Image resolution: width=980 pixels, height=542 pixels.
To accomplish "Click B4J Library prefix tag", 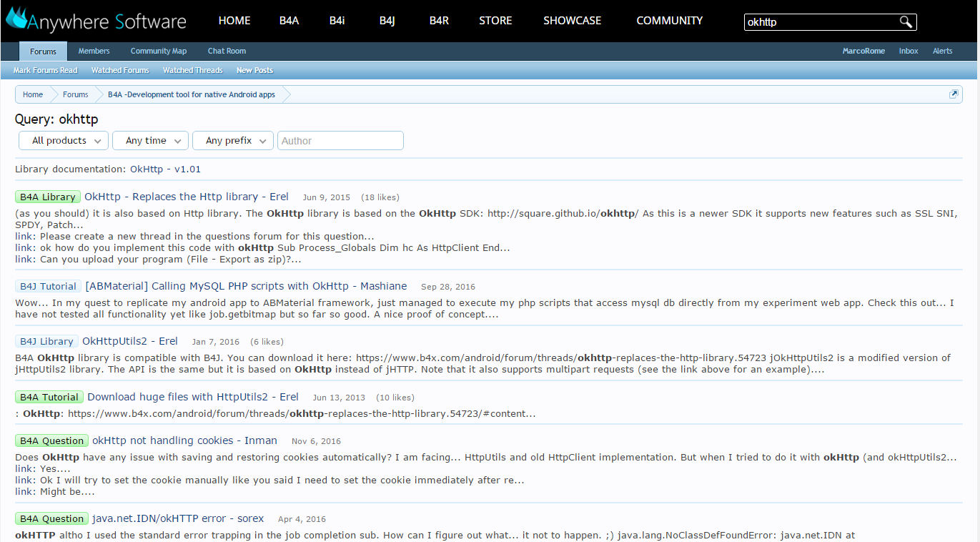I will 46,341.
